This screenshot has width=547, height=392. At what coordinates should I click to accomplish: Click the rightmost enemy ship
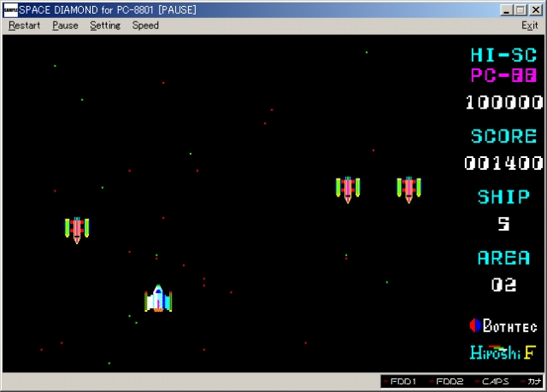[409, 189]
